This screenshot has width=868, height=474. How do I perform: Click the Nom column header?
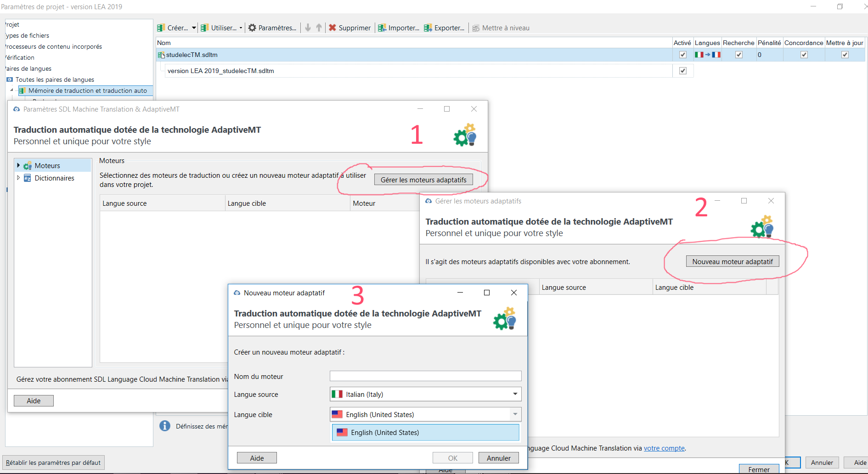414,43
